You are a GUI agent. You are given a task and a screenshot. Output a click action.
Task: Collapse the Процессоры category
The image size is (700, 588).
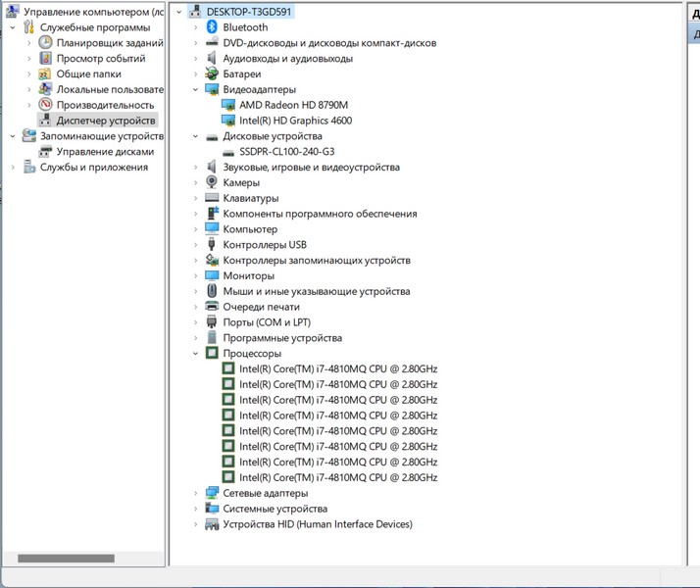click(x=196, y=354)
